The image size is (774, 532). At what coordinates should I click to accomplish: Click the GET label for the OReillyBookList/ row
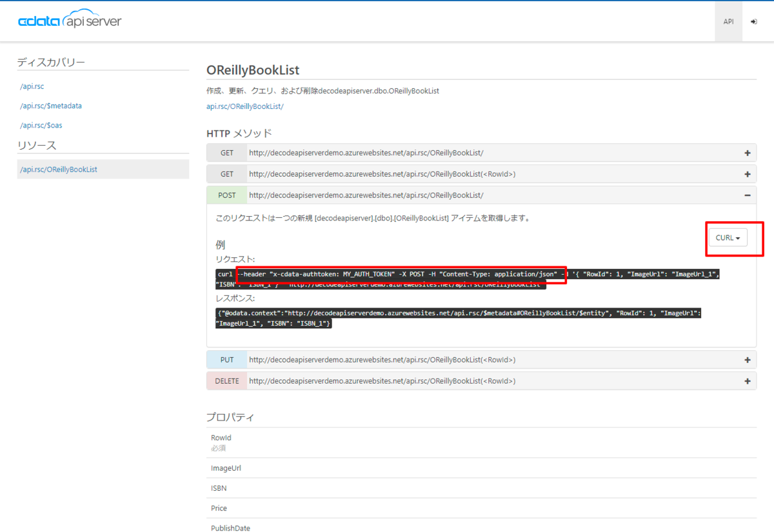[x=227, y=153]
